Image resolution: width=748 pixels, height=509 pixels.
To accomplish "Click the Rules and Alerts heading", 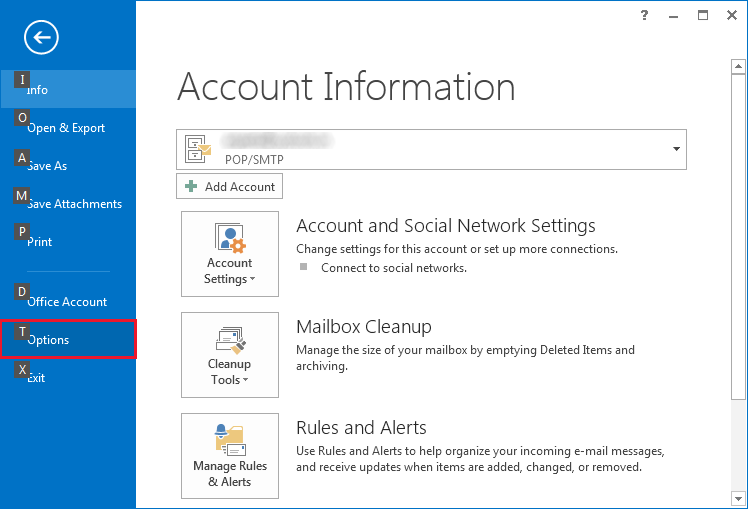I will 361,428.
